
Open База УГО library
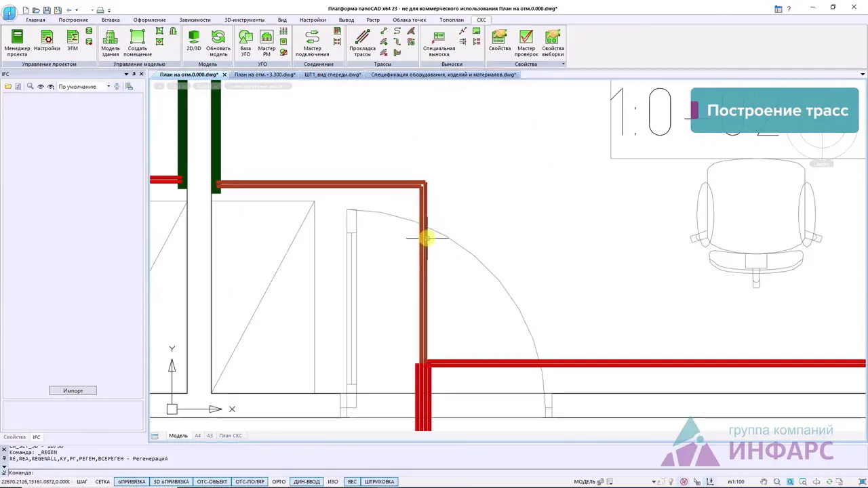pos(245,43)
